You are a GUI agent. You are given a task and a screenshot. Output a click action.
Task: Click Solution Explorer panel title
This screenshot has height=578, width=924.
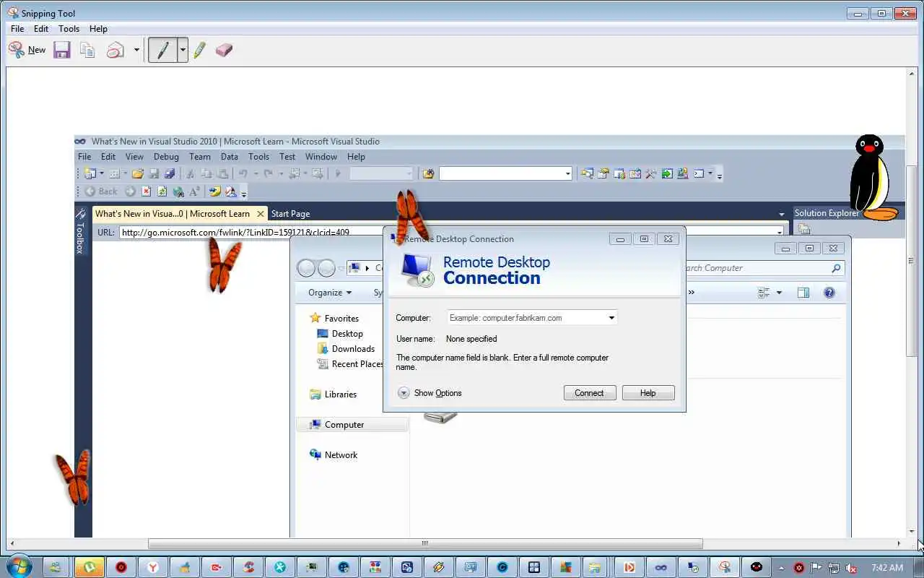pos(827,213)
